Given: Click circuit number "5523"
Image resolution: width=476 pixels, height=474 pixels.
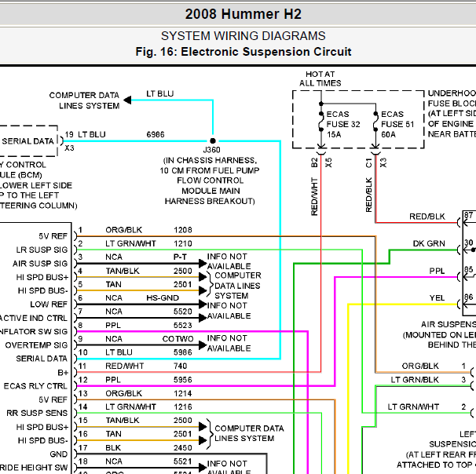Looking at the screenshot, I should pos(183,326).
